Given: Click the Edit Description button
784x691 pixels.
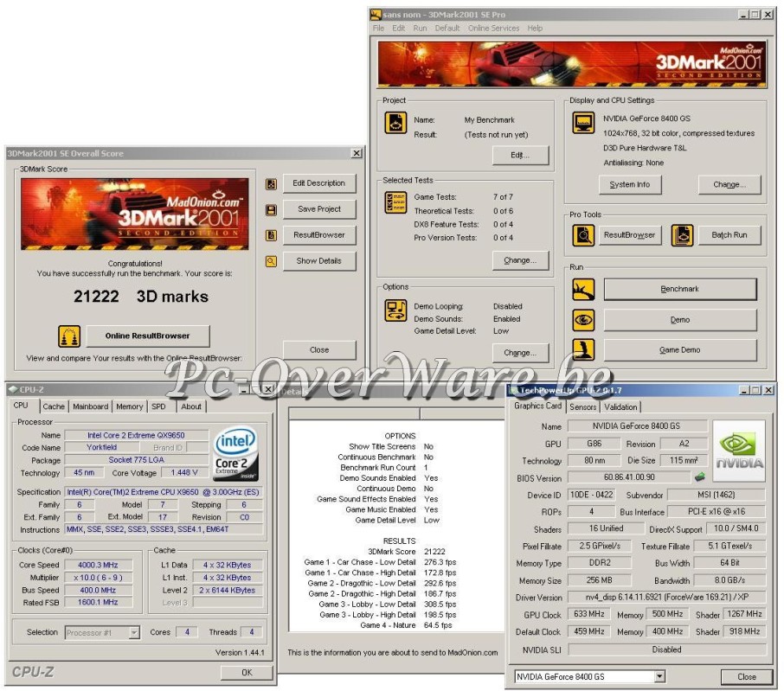Looking at the screenshot, I should click(x=319, y=183).
